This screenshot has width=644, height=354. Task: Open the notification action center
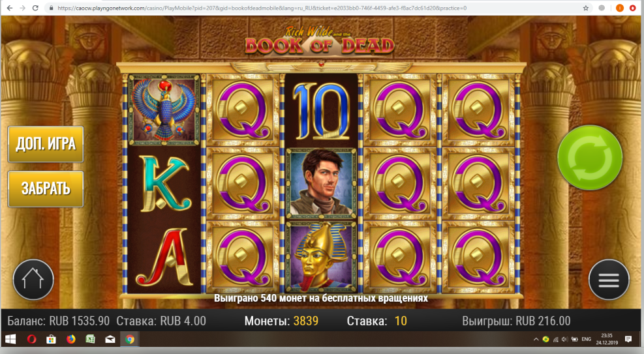[628, 339]
